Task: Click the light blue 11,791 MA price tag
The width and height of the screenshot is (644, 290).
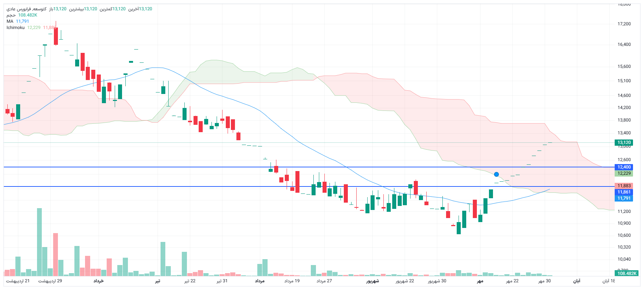Action: pyautogui.click(x=624, y=198)
